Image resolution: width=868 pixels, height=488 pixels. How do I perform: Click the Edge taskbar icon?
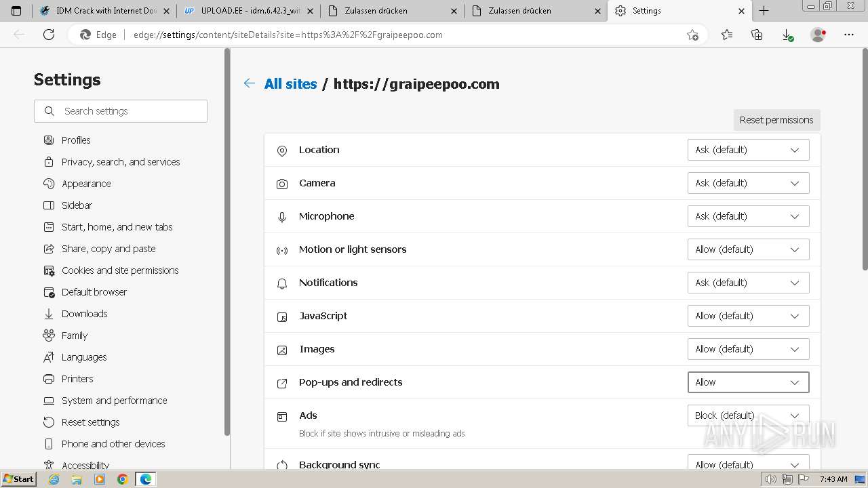coord(146,479)
